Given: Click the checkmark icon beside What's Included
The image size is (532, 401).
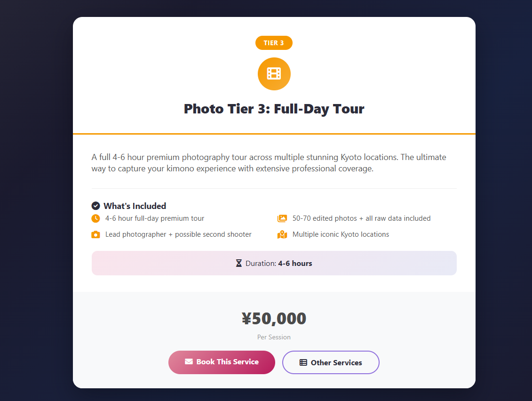Looking at the screenshot, I should coord(95,206).
